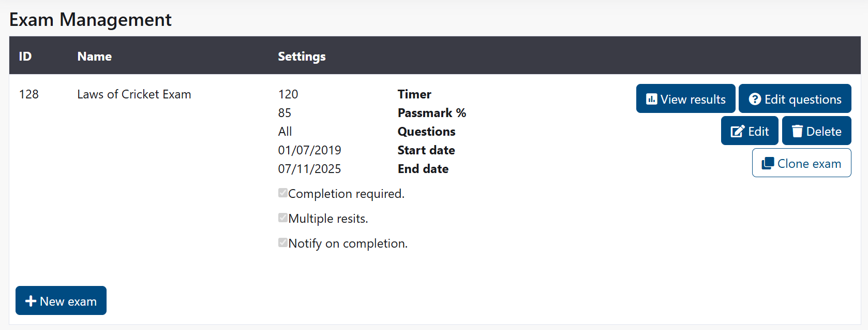
Task: Create a new exam
Action: [61, 300]
